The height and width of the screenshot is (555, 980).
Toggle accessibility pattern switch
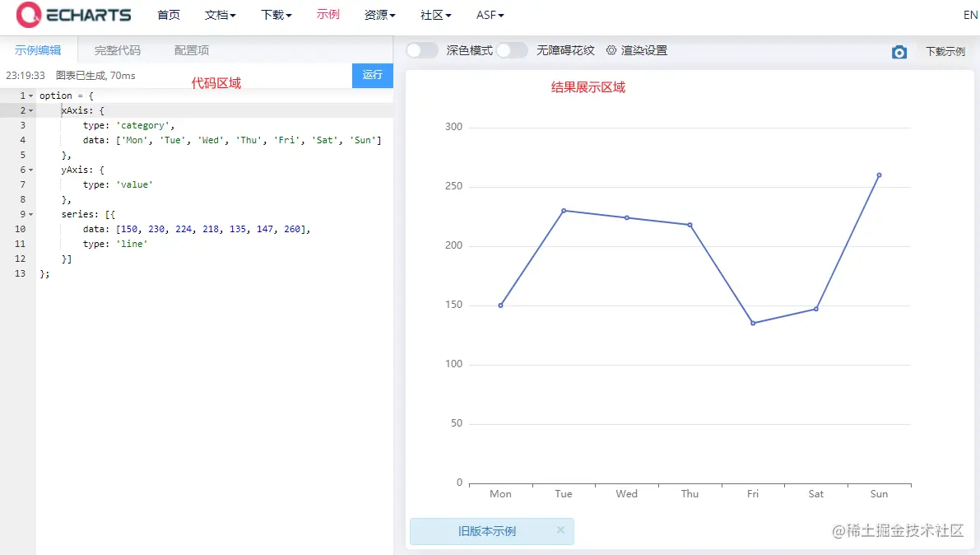[512, 50]
